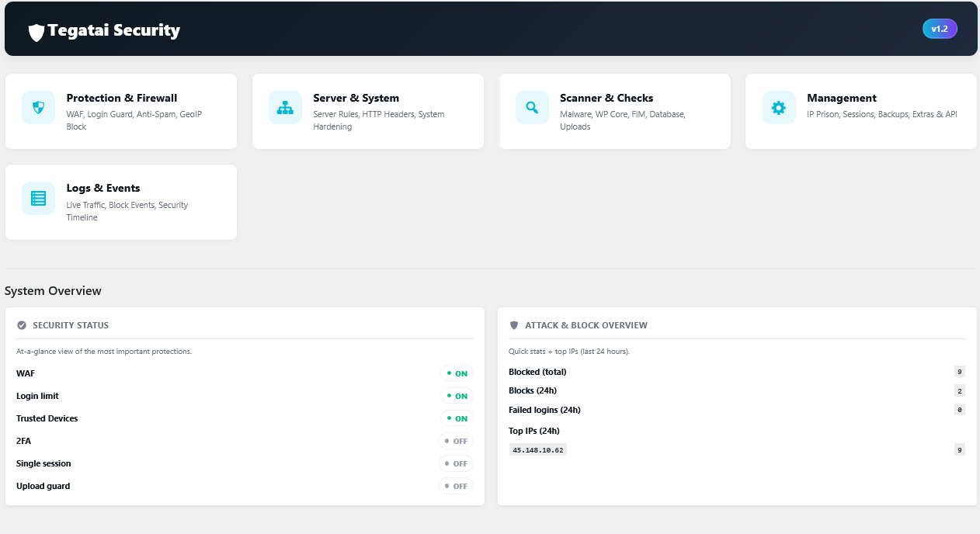Toggle the Single session OFF pill

click(x=456, y=463)
